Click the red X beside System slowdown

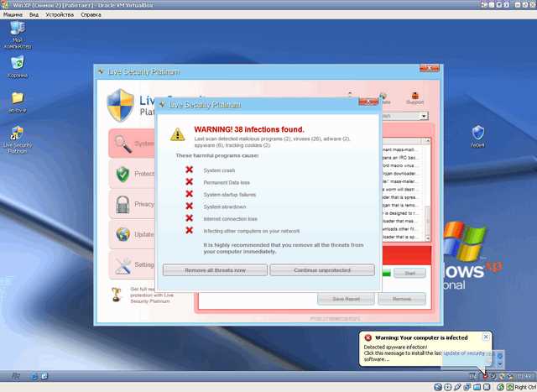point(189,206)
